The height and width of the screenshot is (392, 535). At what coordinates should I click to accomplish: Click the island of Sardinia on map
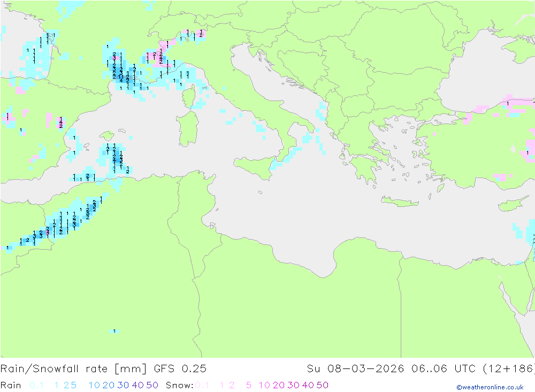pyautogui.click(x=188, y=128)
